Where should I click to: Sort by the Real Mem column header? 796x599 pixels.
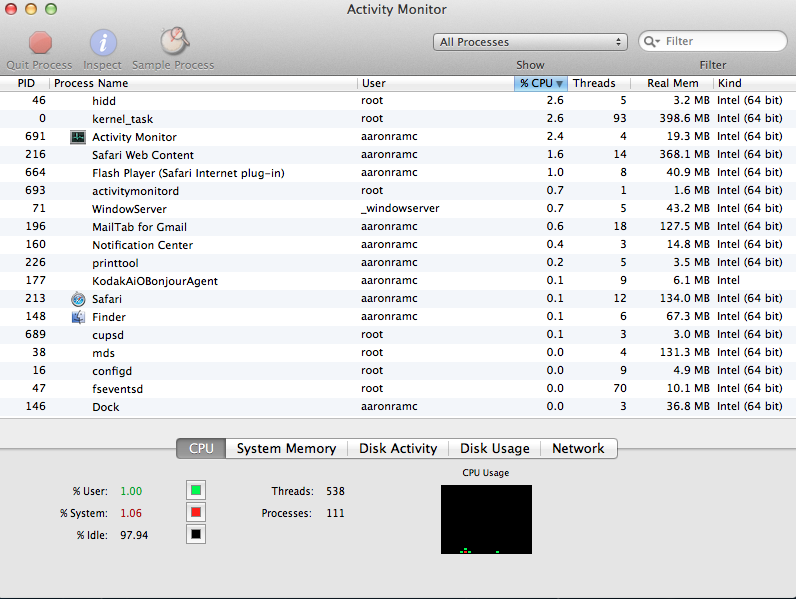(x=672, y=83)
